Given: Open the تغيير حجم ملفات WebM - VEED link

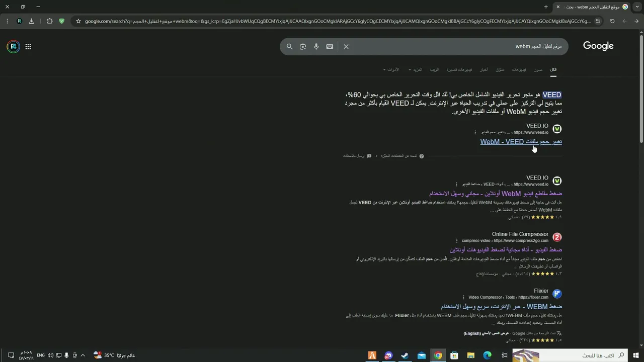Looking at the screenshot, I should [x=521, y=142].
